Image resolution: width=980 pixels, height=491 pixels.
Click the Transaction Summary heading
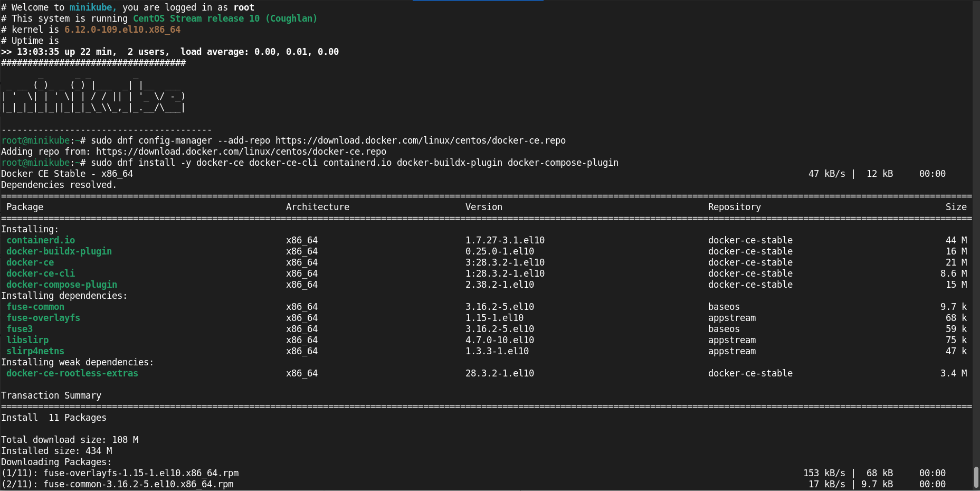pos(51,395)
